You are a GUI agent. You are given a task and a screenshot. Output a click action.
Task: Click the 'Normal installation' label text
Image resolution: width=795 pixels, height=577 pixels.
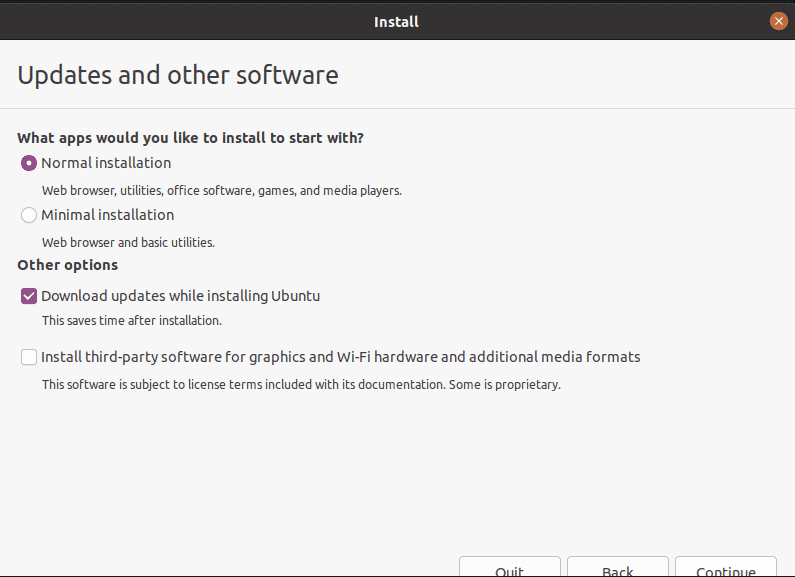[106, 163]
